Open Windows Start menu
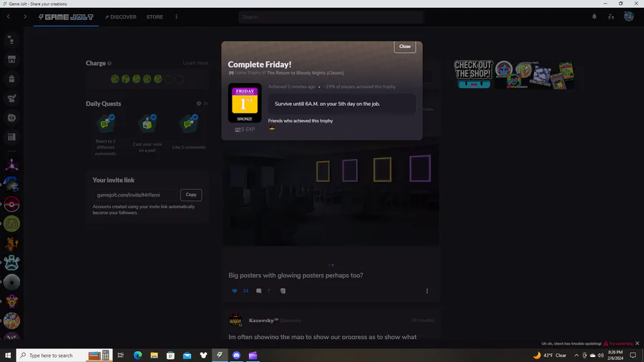Viewport: 644px width, 362px height. click(x=8, y=355)
